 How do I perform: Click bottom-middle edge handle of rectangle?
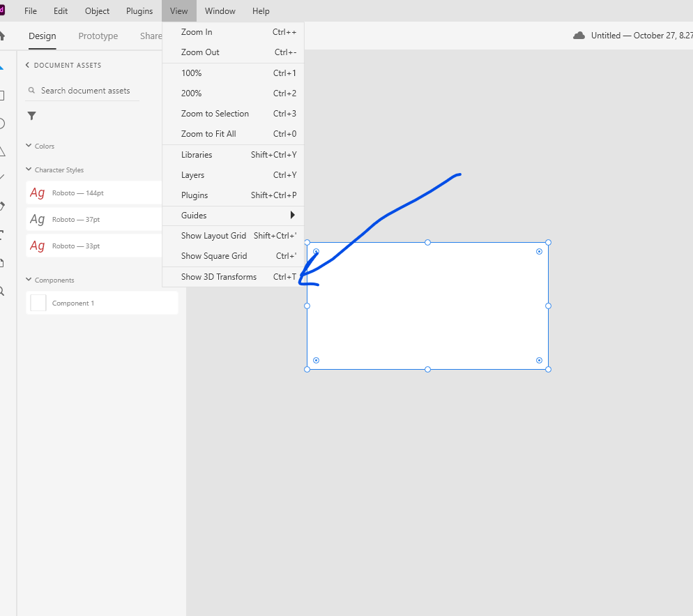pos(427,369)
